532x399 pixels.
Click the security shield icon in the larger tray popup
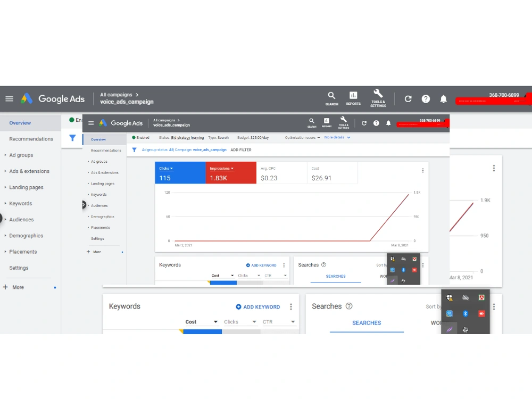pyautogui.click(x=449, y=297)
